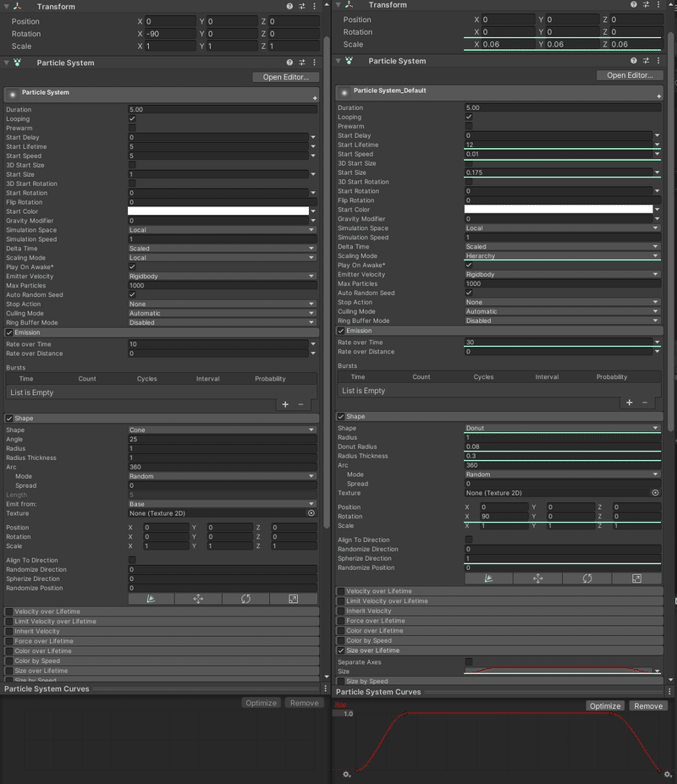Viewport: 677px width, 784px height.
Task: Pick texture object in left Shape module
Action: click(x=311, y=513)
